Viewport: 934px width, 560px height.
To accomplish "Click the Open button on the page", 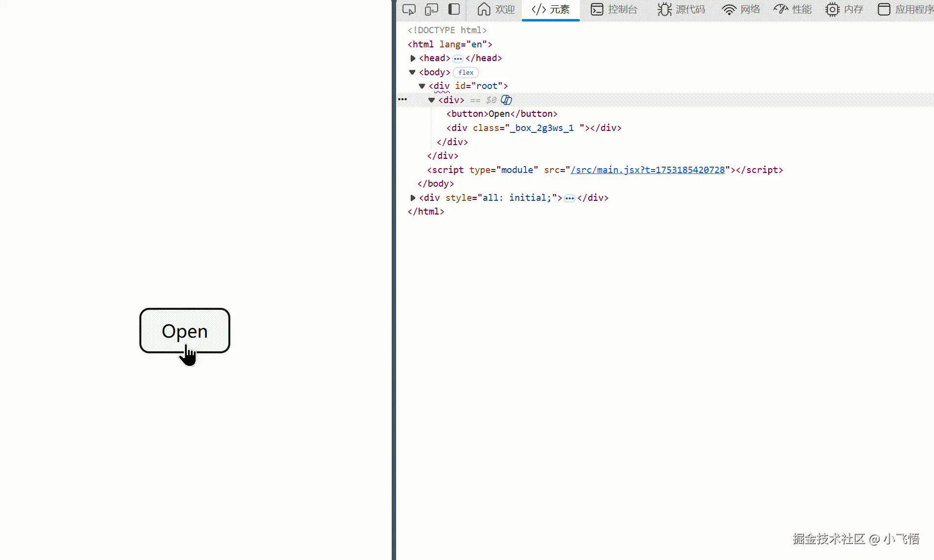I will coord(184,331).
